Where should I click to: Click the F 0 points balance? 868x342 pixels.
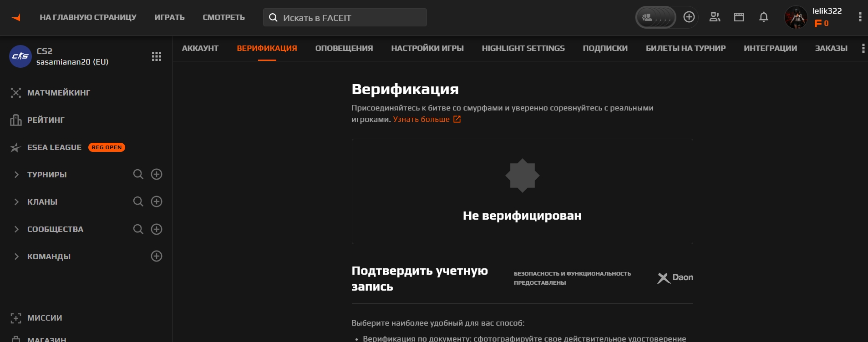822,23
